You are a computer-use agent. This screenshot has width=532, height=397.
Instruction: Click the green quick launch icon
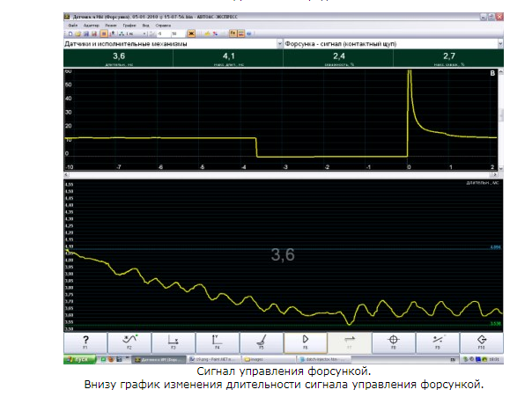103,359
